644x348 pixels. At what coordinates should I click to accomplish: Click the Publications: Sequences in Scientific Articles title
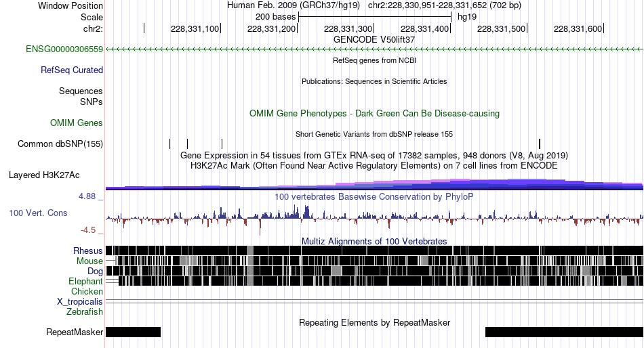374,81
